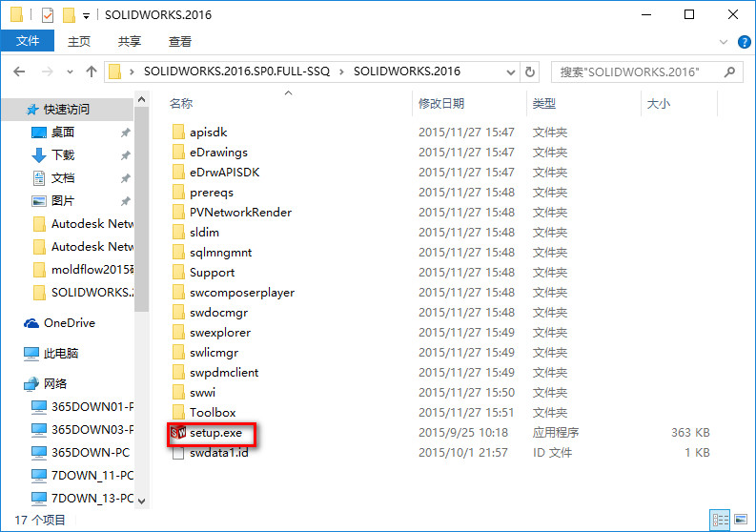The height and width of the screenshot is (532, 756).
Task: Sort by 名称 column header
Action: click(x=181, y=103)
